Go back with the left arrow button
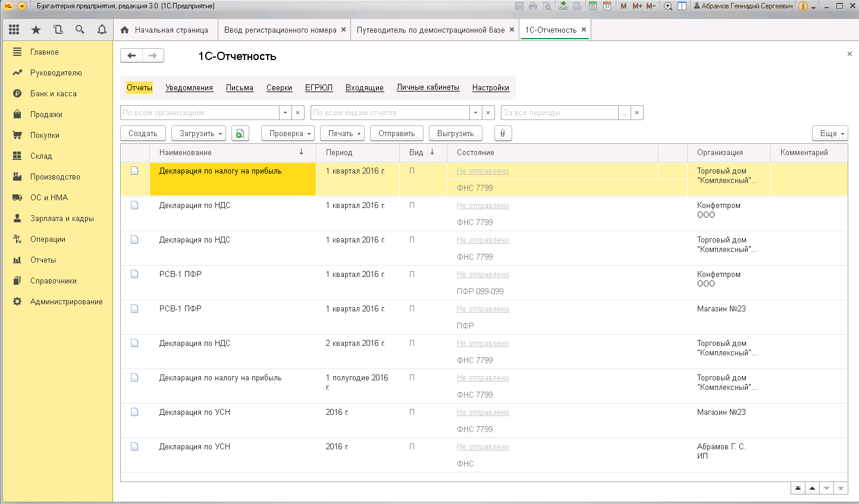 click(131, 56)
